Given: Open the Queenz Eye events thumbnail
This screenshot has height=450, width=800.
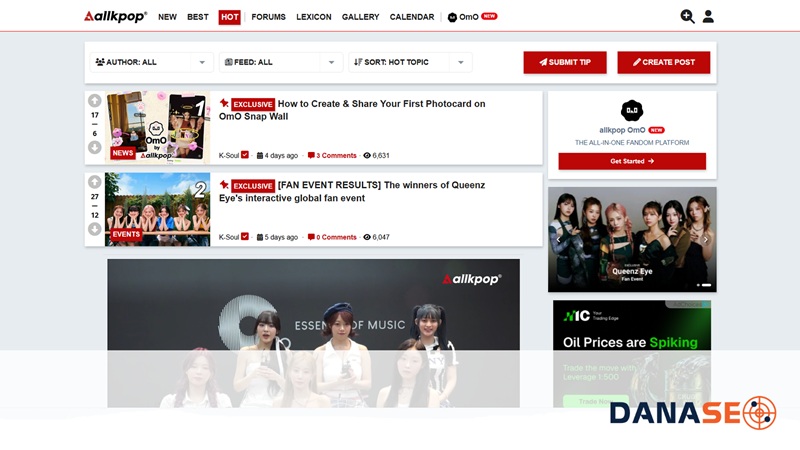Looking at the screenshot, I should coord(158,210).
